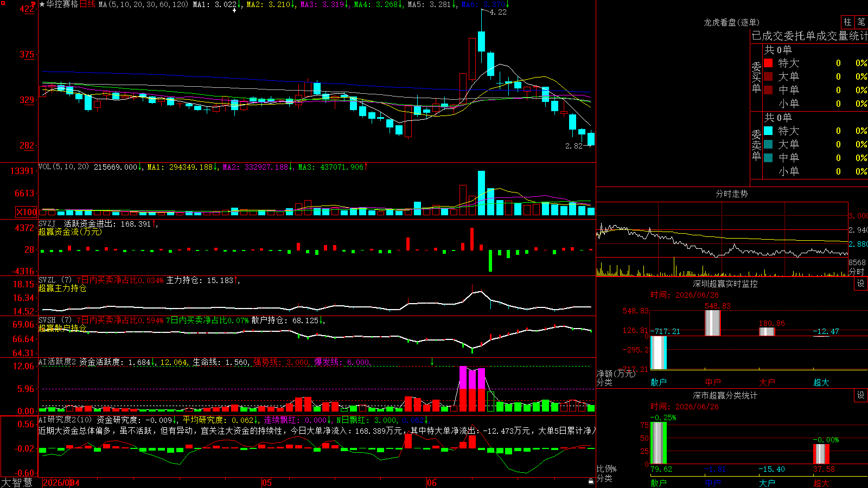Image resolution: width=868 pixels, height=488 pixels.
Task: Click the X100 volume multiplier box
Action: pyautogui.click(x=27, y=212)
